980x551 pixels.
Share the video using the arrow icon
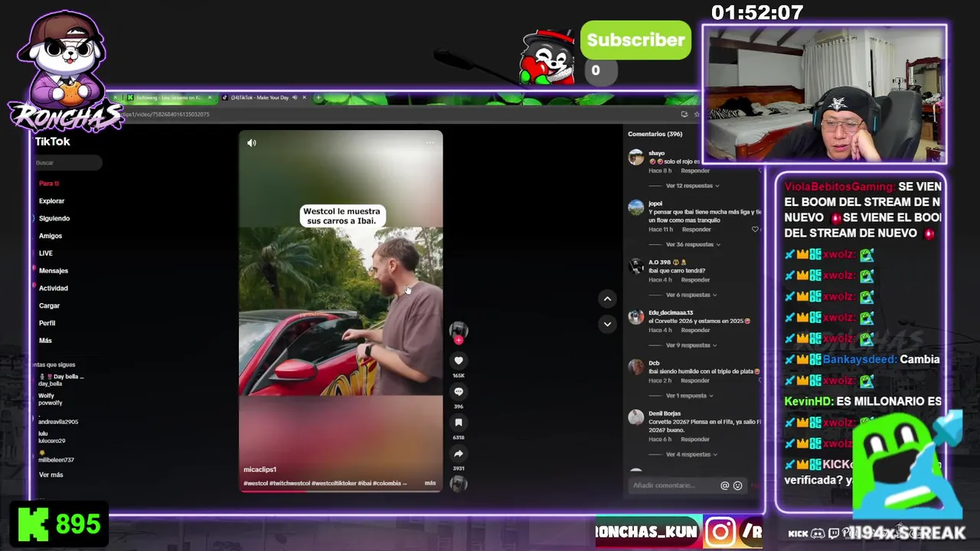click(x=459, y=453)
